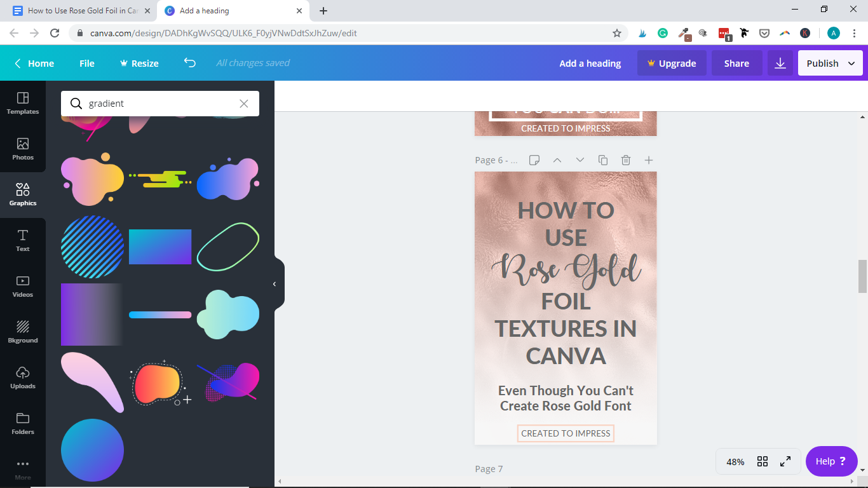Open the Publish dropdown

(x=831, y=63)
